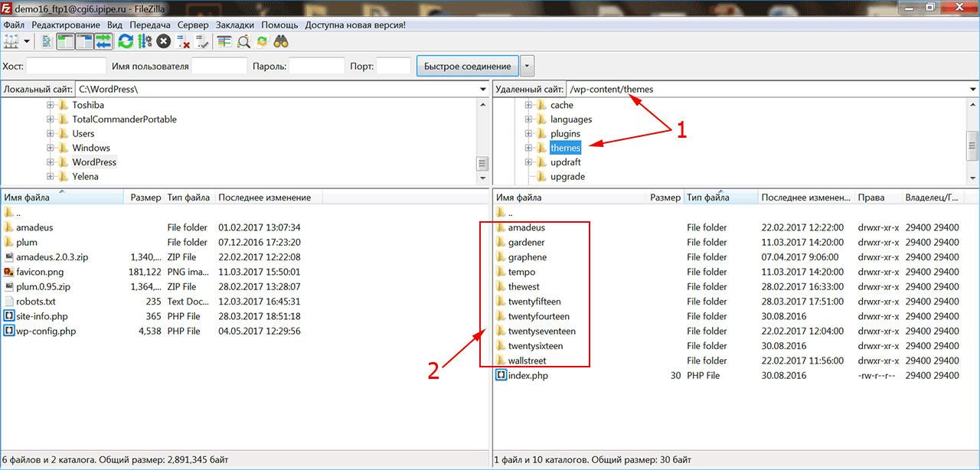Open the Сервер menu
Viewport: 980px width, 470px height.
193,24
